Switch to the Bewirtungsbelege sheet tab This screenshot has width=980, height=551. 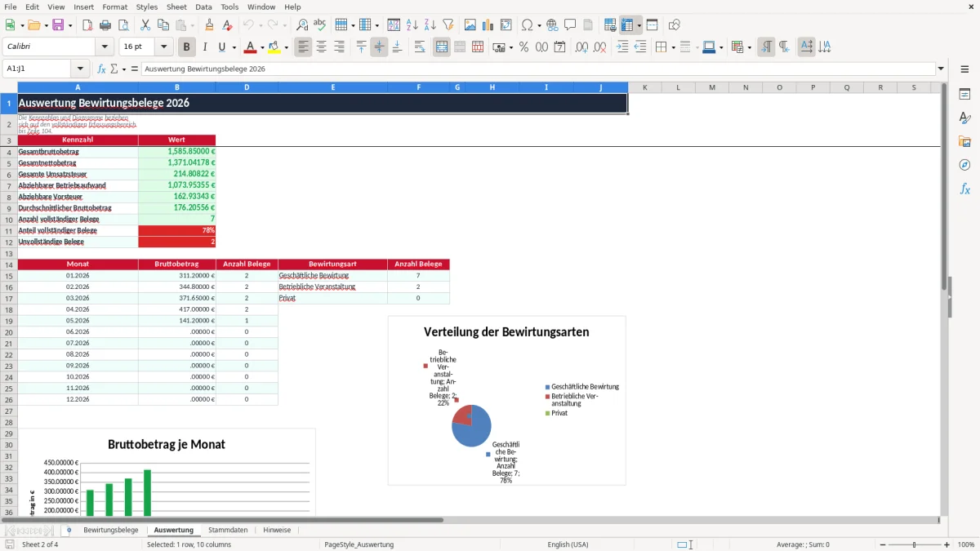(110, 531)
